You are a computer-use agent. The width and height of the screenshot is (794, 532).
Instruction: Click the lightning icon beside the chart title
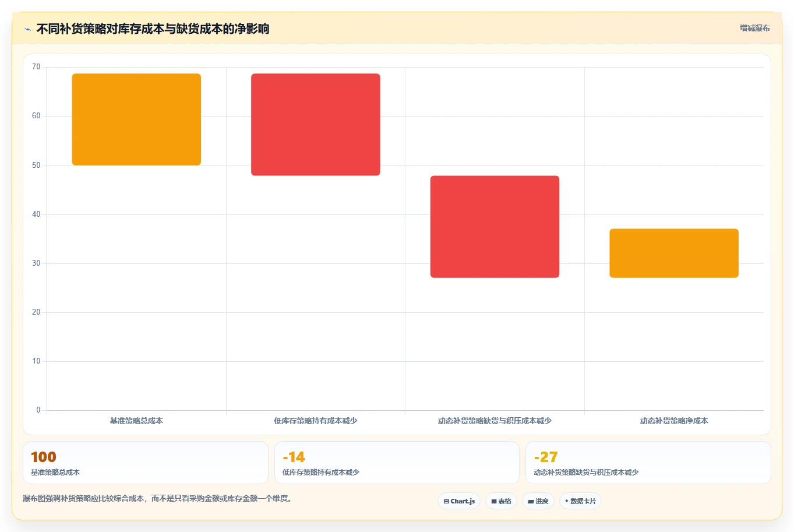pyautogui.click(x=27, y=29)
